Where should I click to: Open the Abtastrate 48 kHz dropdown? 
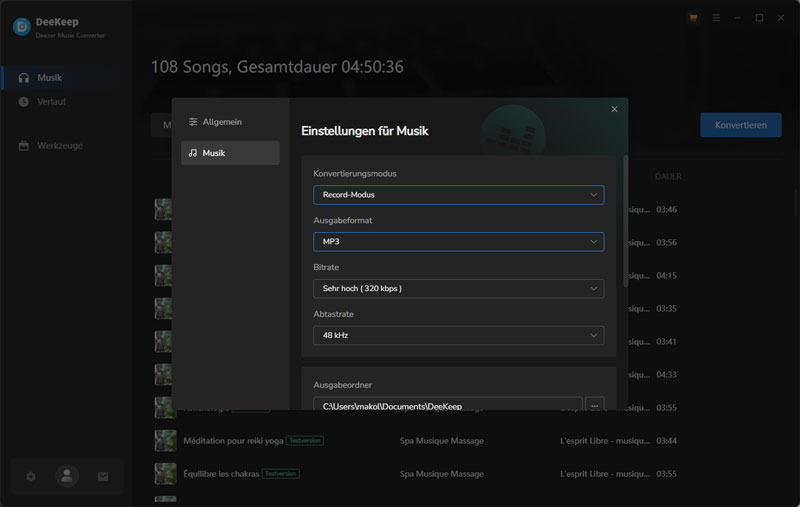[458, 336]
